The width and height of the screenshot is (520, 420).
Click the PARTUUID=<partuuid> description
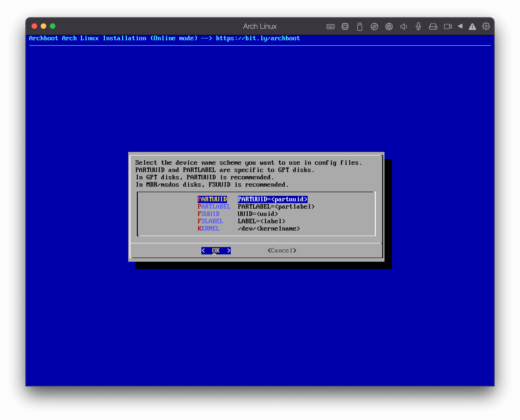(x=273, y=199)
